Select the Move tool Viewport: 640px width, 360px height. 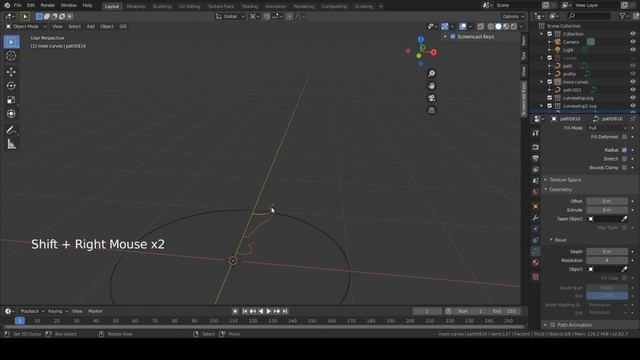click(11, 72)
